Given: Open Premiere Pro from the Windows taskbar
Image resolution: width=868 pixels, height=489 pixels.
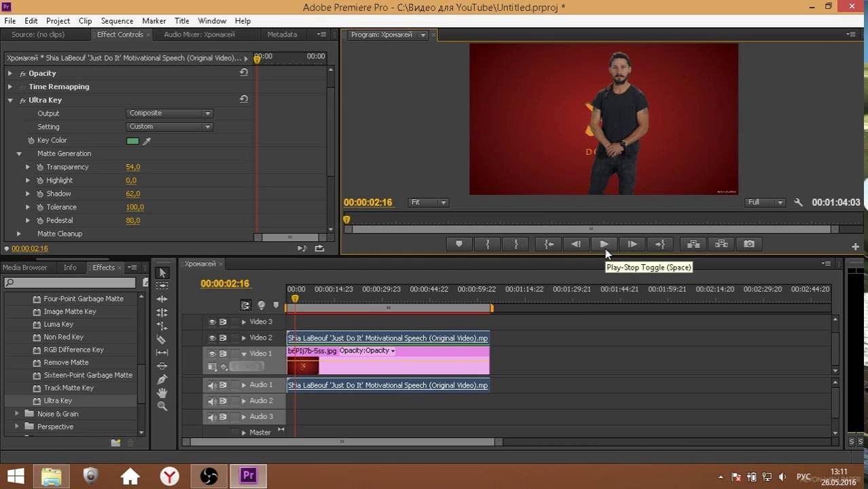Looking at the screenshot, I should point(248,475).
